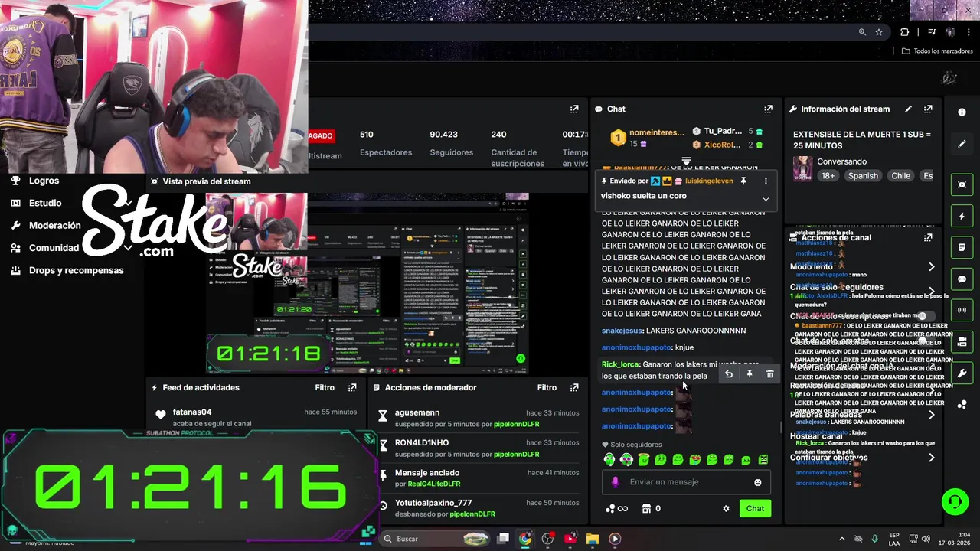Viewport: 980px width, 551px height.
Task: Open Filtro in Feed de actividades
Action: [x=325, y=388]
